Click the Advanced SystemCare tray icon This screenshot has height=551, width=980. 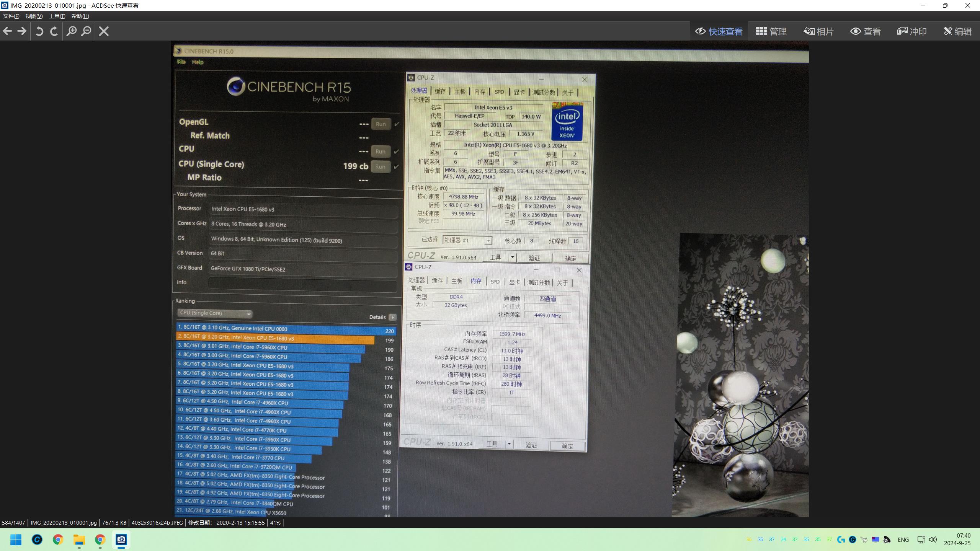click(x=853, y=540)
